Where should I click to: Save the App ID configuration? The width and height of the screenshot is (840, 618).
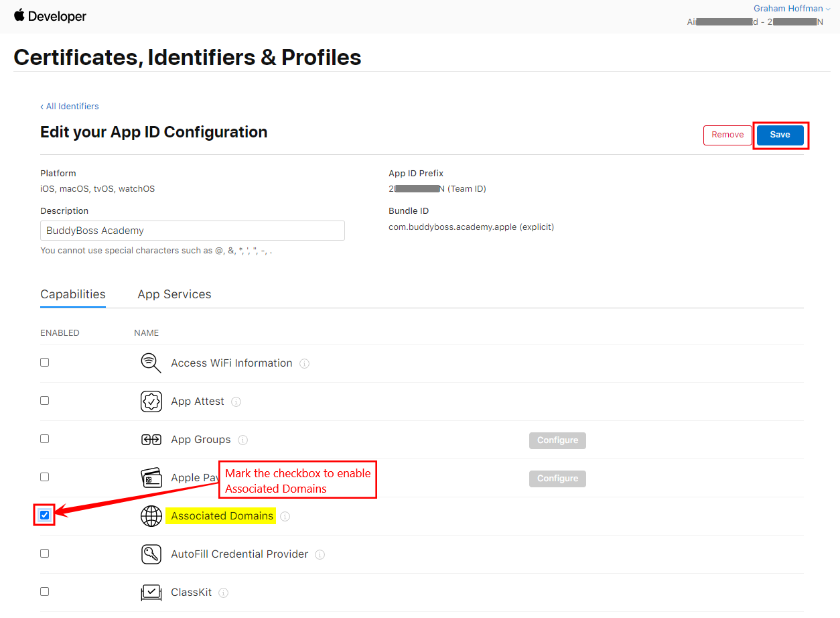tap(780, 135)
